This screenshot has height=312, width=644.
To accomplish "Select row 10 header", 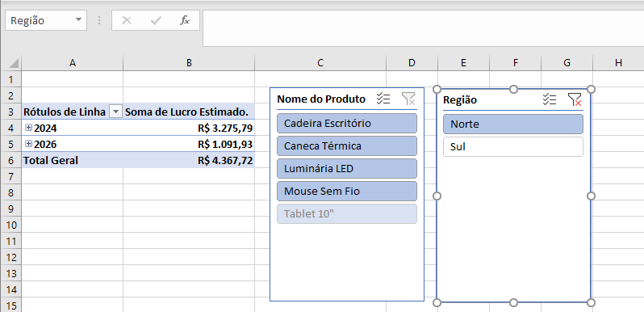I will [x=11, y=225].
